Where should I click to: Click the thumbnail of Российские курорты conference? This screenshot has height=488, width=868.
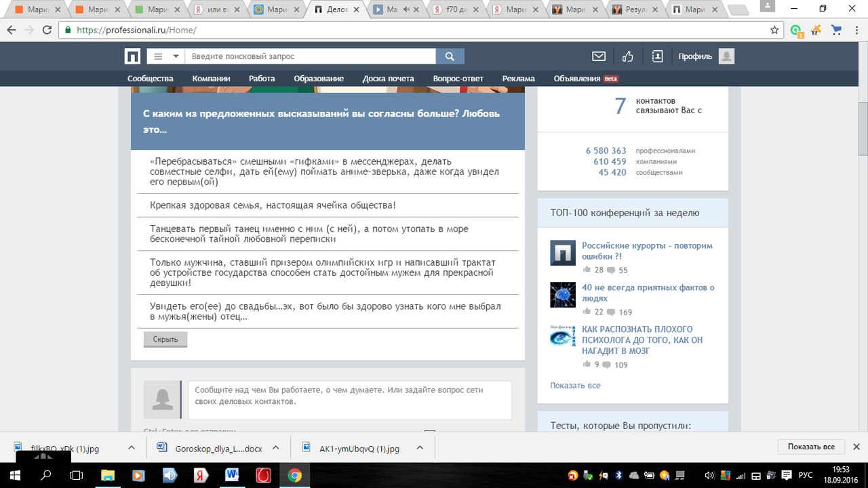click(563, 253)
